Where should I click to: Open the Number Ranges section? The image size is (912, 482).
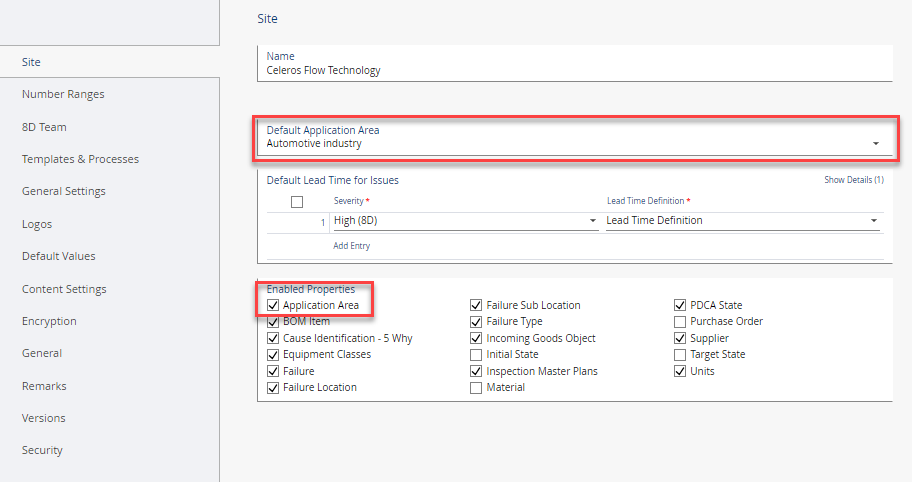point(63,94)
